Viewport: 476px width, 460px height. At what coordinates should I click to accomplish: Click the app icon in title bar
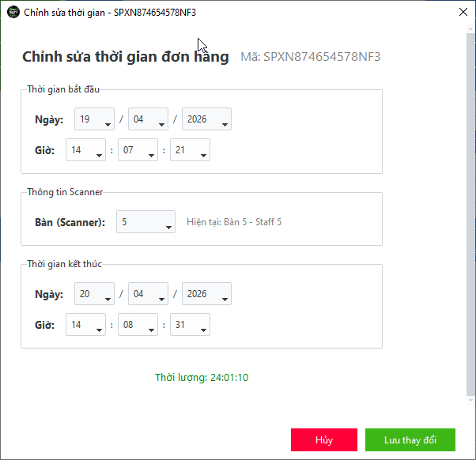coord(13,12)
